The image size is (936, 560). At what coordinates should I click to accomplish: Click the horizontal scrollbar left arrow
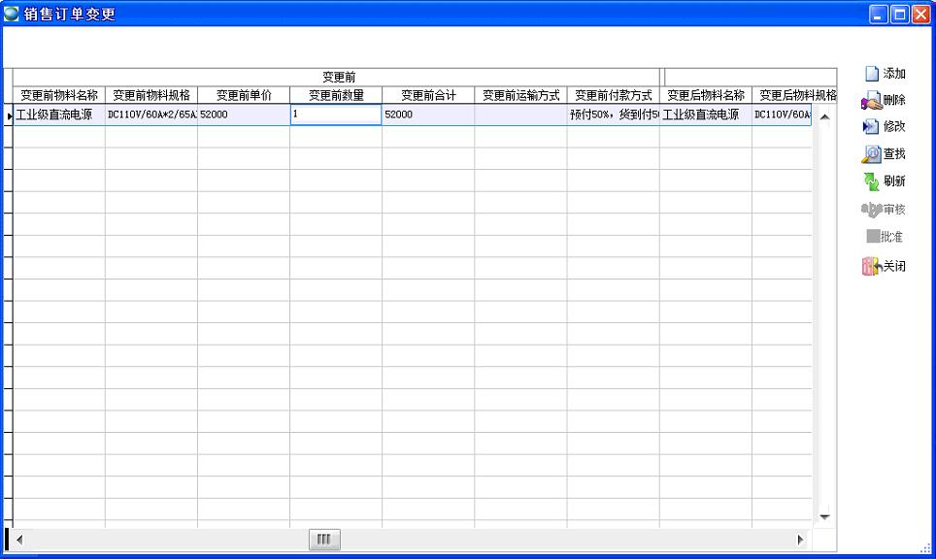(18, 540)
